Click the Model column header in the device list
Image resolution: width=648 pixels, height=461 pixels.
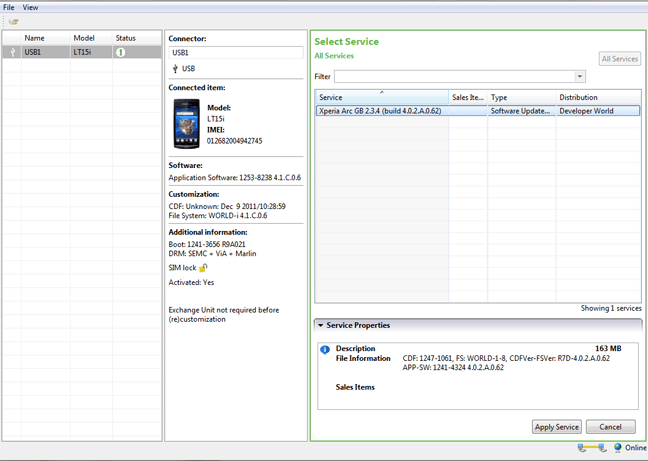91,38
